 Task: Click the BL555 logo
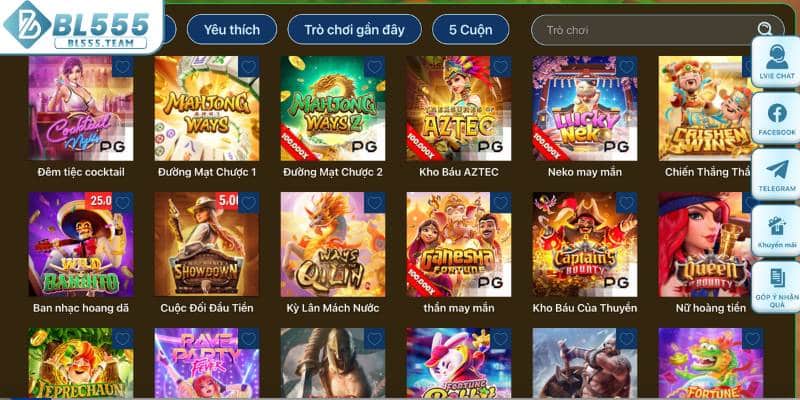[82, 26]
